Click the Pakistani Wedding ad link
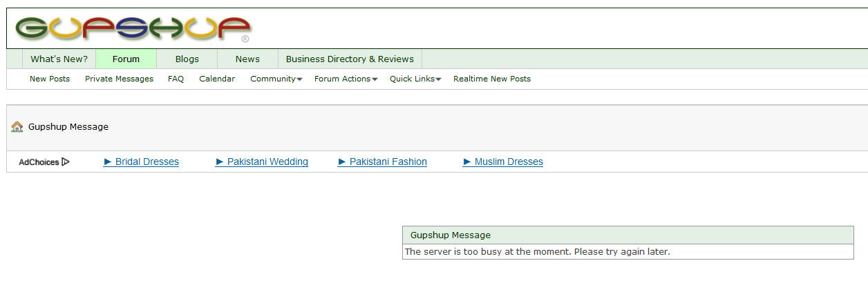868x292 pixels. [267, 162]
